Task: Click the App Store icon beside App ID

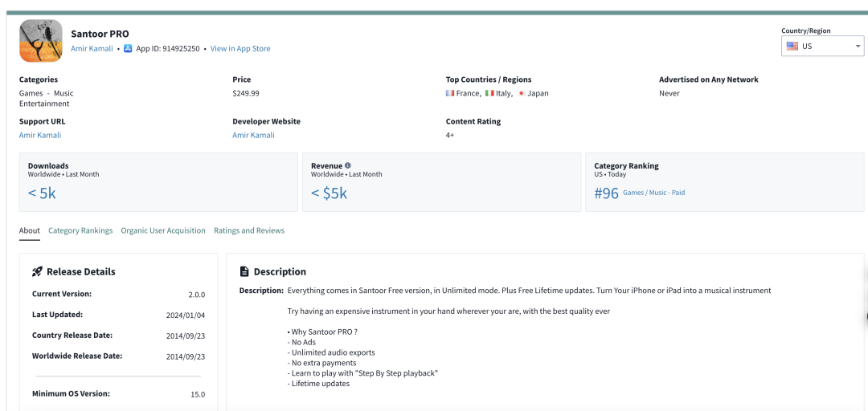Action: click(128, 49)
